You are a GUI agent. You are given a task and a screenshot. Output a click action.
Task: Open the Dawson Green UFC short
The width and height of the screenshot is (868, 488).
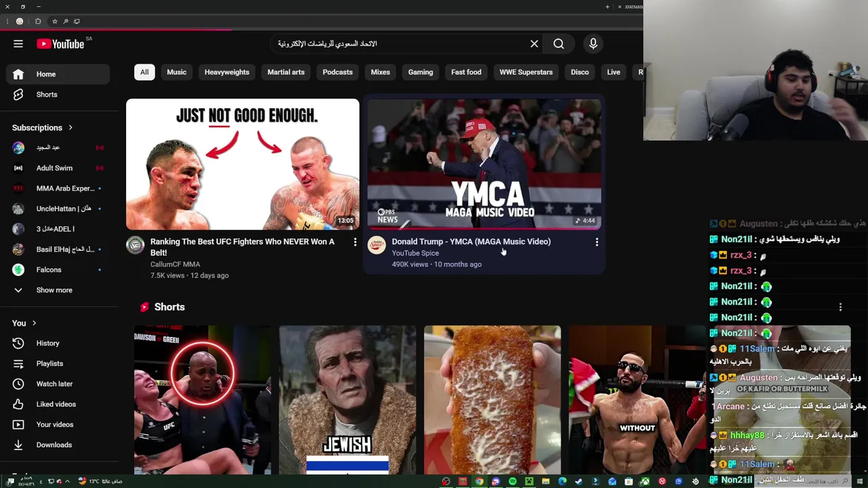coord(202,400)
